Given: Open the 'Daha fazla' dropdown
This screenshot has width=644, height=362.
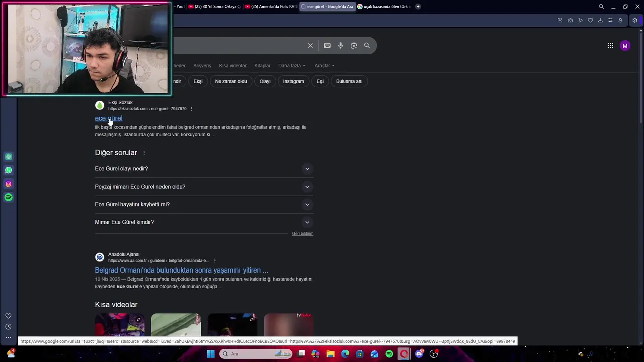Looking at the screenshot, I should click(292, 66).
